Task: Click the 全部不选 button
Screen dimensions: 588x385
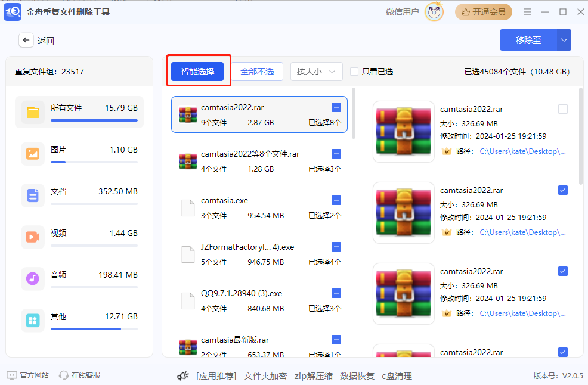Action: point(257,72)
